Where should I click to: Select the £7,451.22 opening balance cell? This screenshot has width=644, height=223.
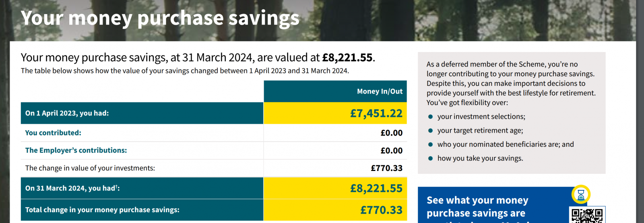point(335,113)
